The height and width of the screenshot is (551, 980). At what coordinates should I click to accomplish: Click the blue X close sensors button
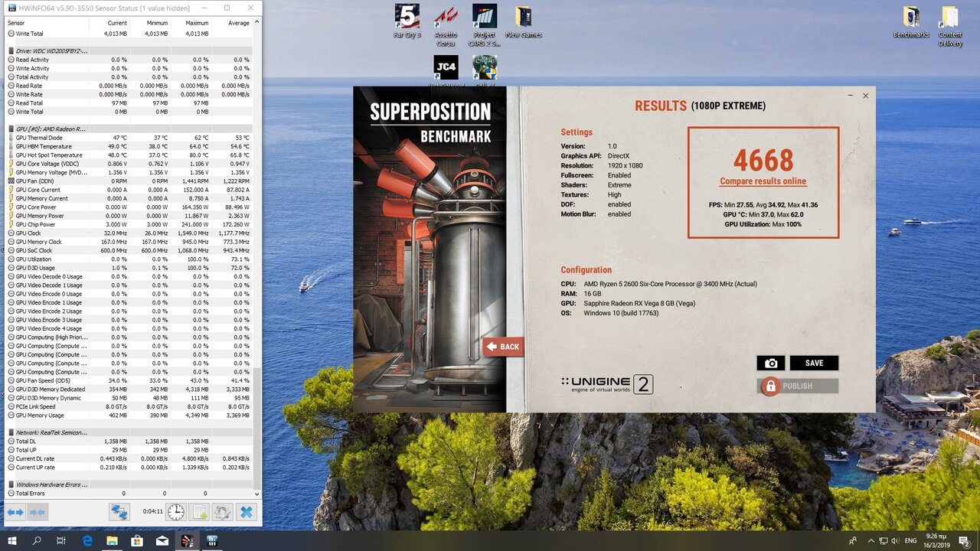click(x=246, y=512)
